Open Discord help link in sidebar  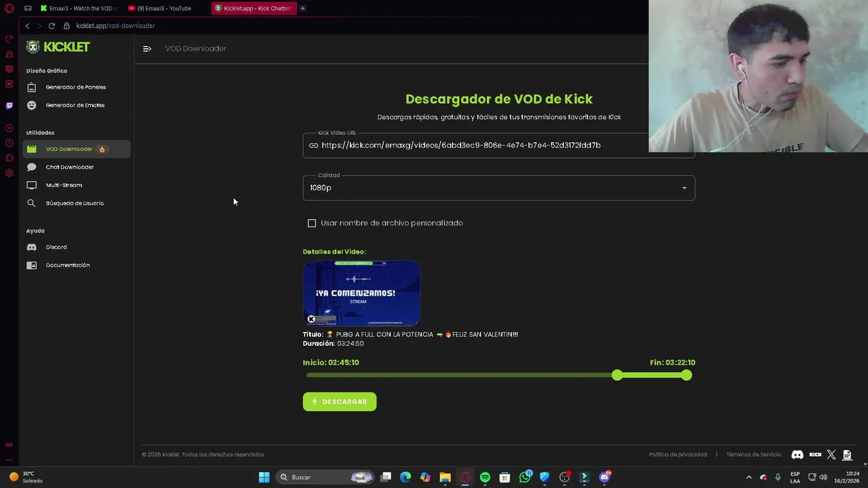point(75,247)
